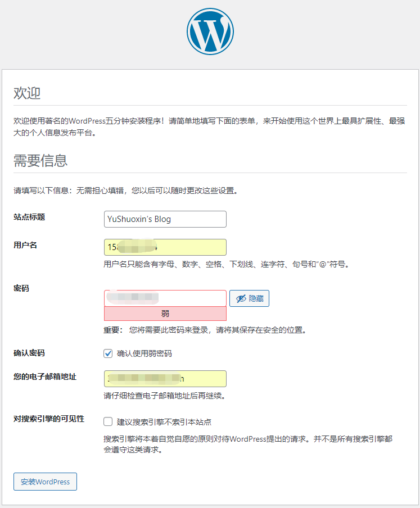
Task: Click inside the 用户名 input field
Action: pos(165,247)
